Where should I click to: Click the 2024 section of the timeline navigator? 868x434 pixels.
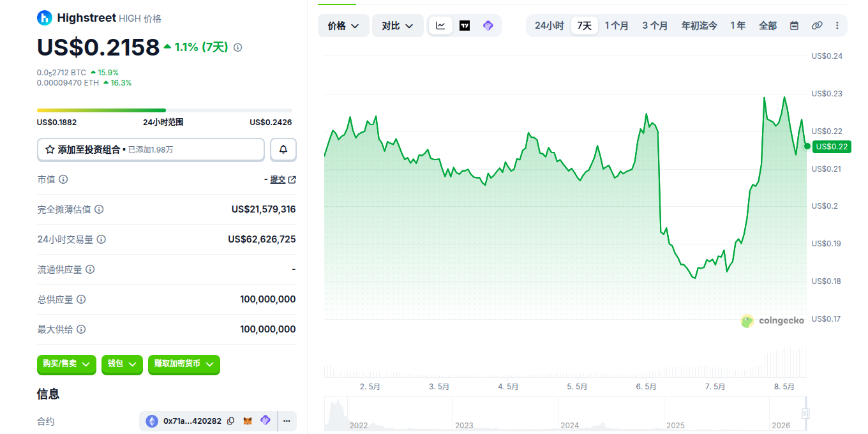(x=569, y=425)
